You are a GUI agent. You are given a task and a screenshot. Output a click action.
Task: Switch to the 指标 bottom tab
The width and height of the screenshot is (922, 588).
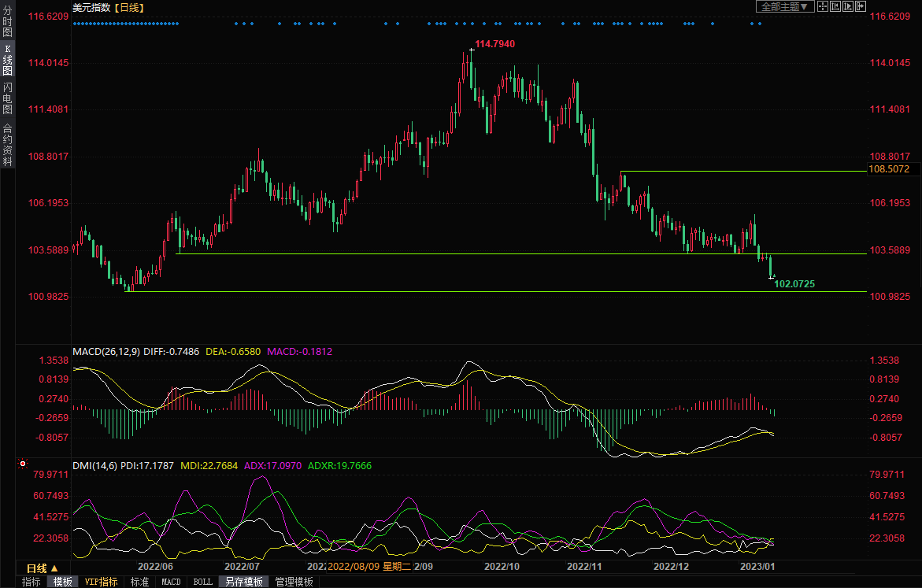click(x=31, y=582)
